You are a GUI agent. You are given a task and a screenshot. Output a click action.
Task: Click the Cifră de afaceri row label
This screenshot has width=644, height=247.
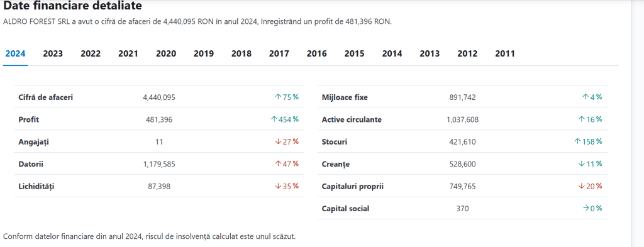point(45,97)
